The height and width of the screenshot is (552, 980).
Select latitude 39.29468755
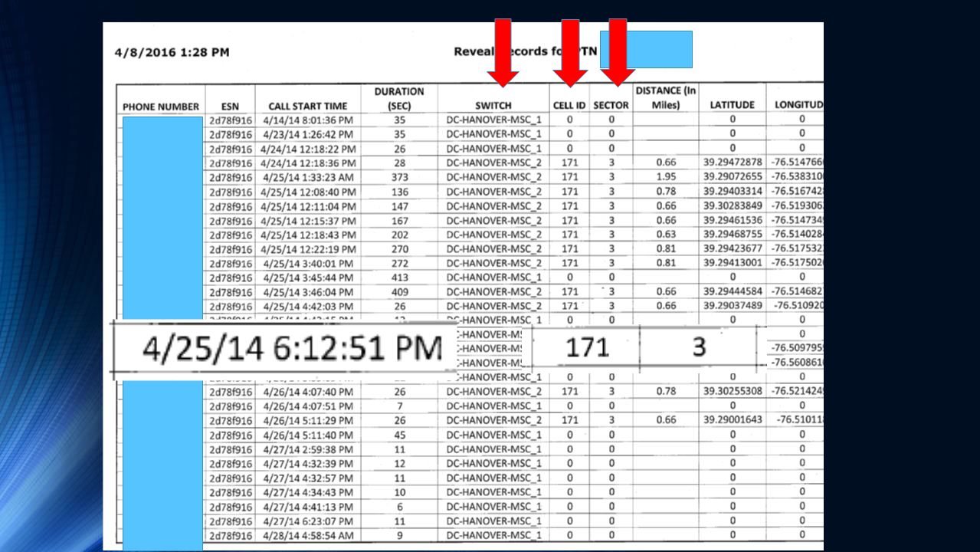[733, 235]
